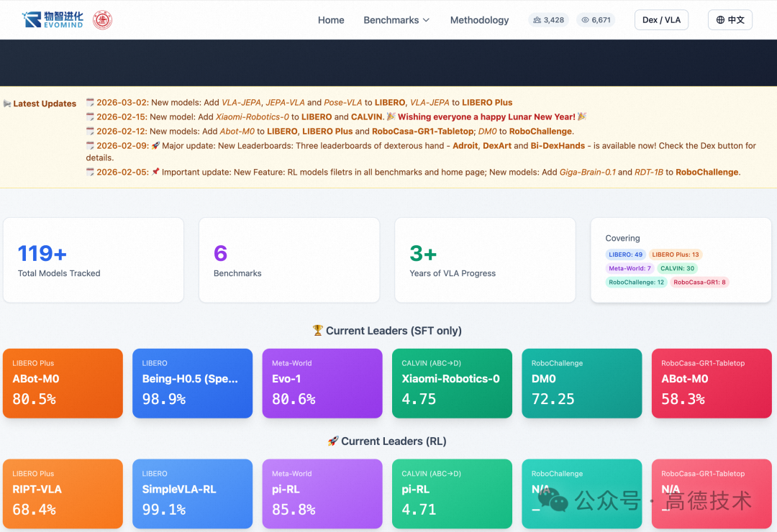Click the LIBERO Plus: 13 coverage tag

coord(676,254)
